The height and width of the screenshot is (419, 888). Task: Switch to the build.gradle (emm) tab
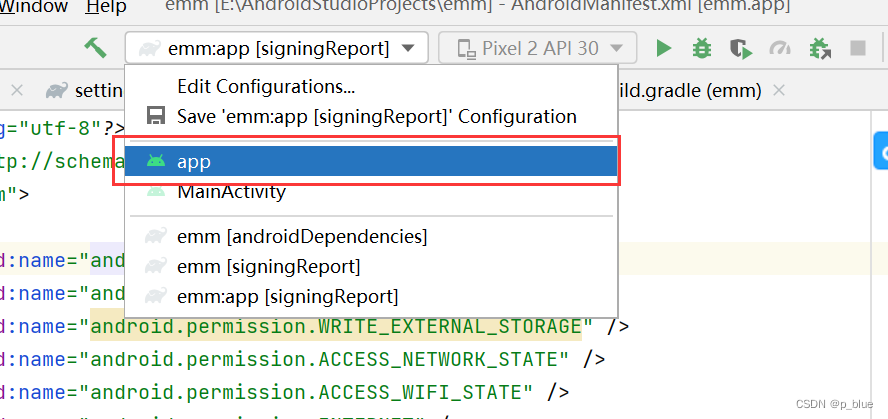coord(690,91)
